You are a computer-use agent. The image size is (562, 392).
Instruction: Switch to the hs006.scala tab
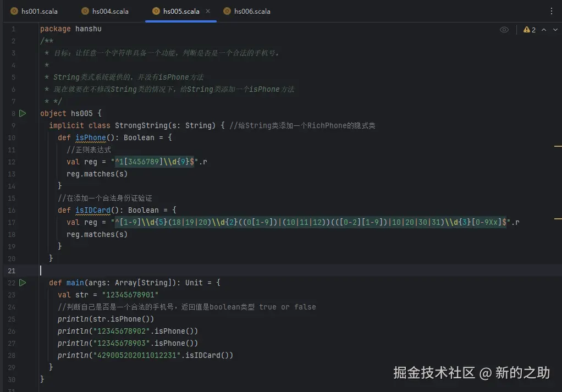[x=251, y=10]
